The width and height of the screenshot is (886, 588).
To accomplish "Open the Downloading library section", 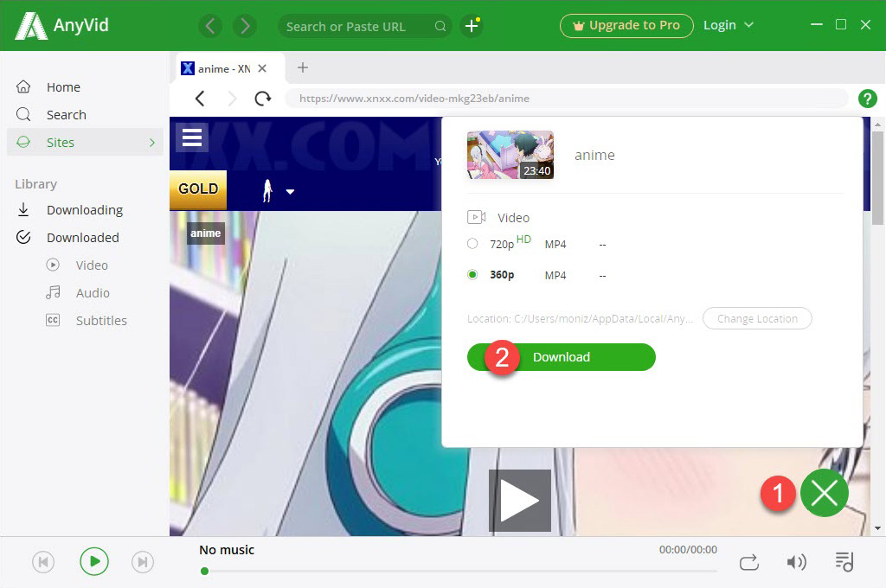I will pyautogui.click(x=85, y=210).
